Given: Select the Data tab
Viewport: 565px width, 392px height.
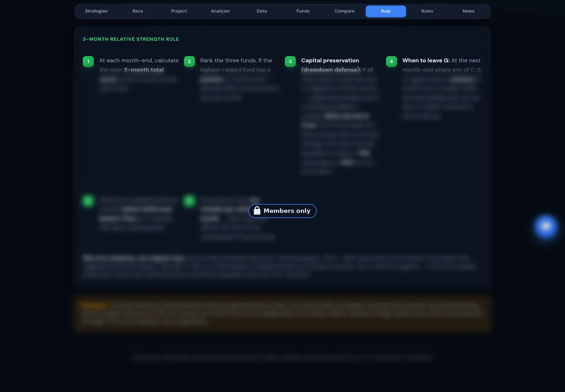Looking at the screenshot, I should 262,11.
